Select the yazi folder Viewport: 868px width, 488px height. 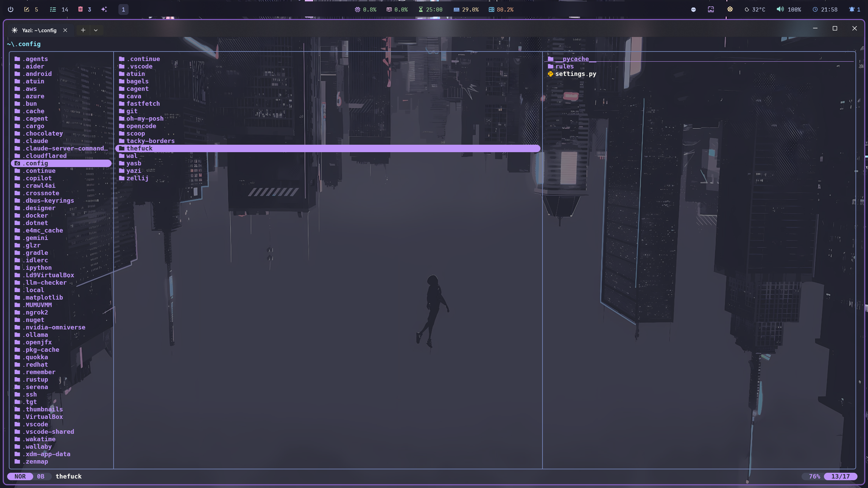pos(328,171)
